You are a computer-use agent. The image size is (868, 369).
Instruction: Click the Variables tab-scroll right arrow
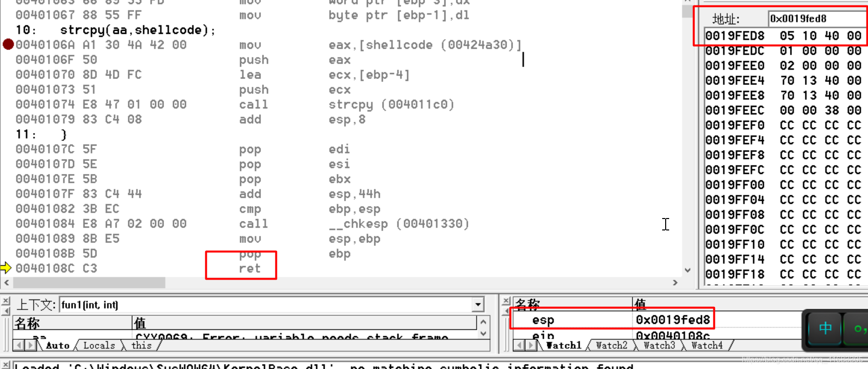[31, 345]
